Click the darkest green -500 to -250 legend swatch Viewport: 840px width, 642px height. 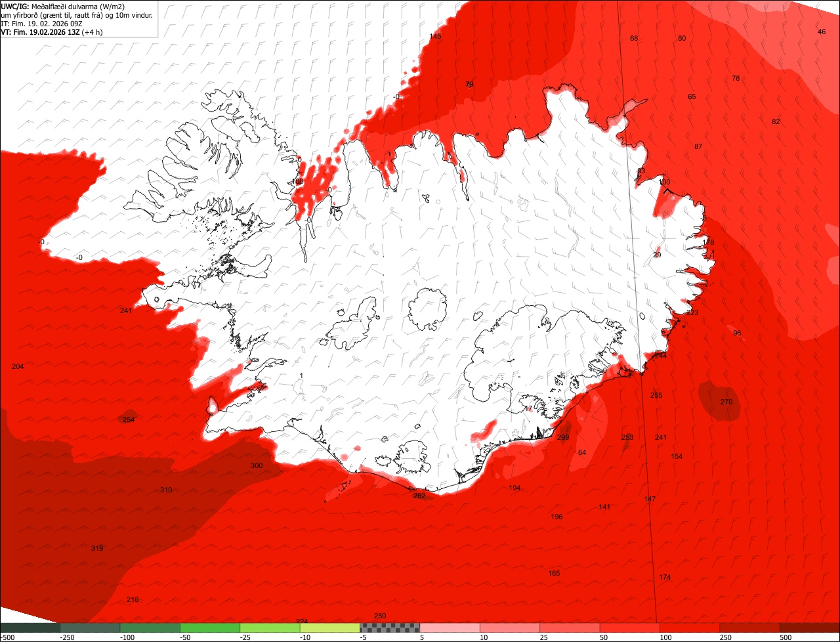30,628
